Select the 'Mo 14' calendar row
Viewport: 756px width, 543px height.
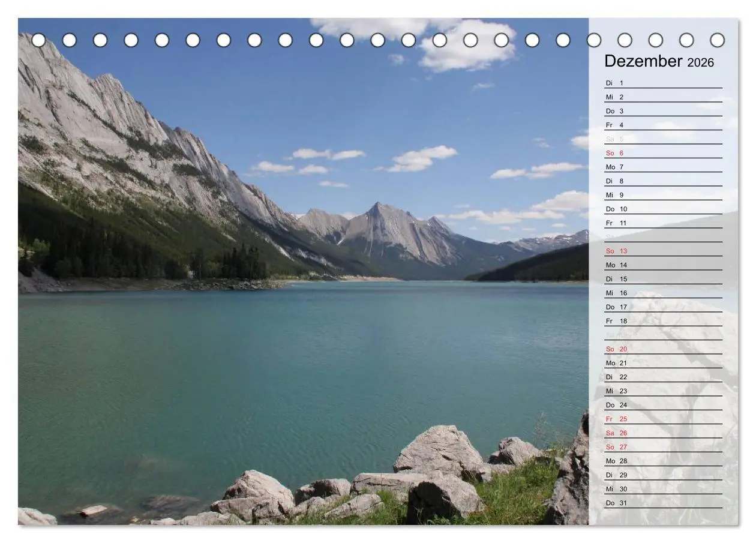[x=663, y=265]
